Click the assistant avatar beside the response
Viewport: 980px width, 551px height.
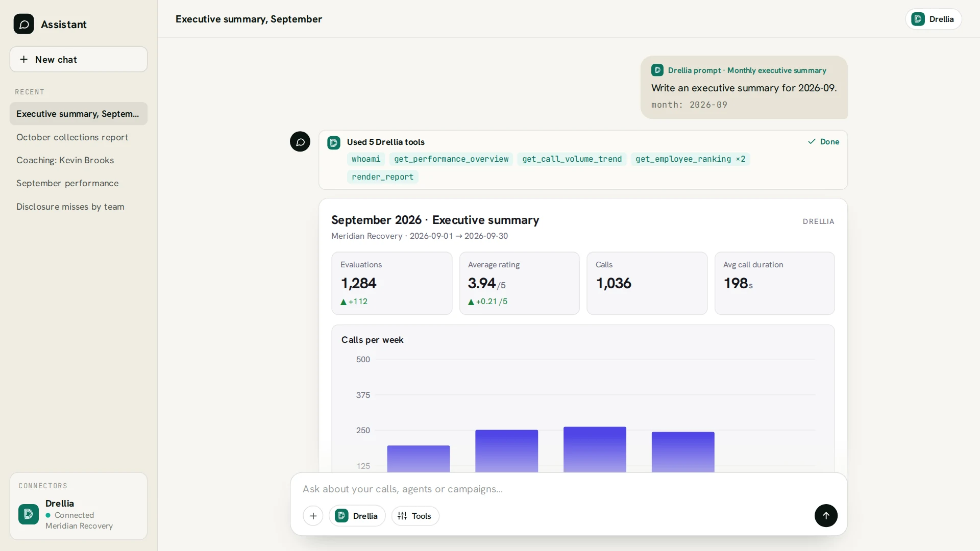coord(300,141)
